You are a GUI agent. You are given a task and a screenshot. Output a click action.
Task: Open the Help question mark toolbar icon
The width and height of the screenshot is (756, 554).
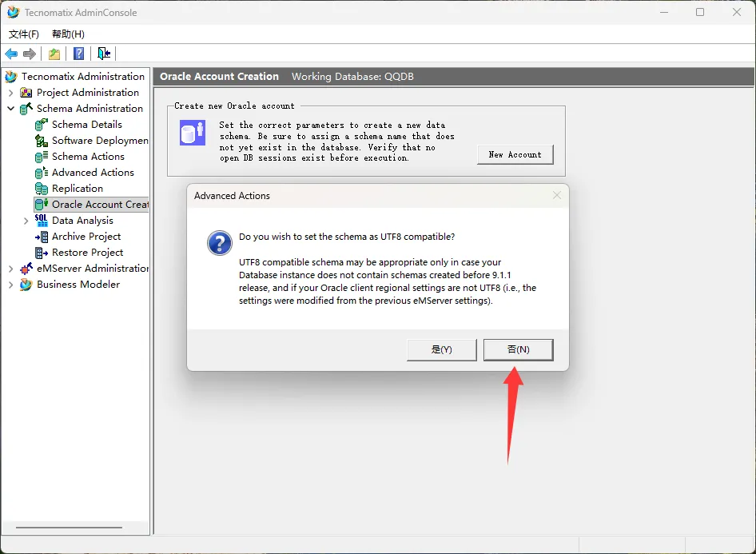pos(78,54)
